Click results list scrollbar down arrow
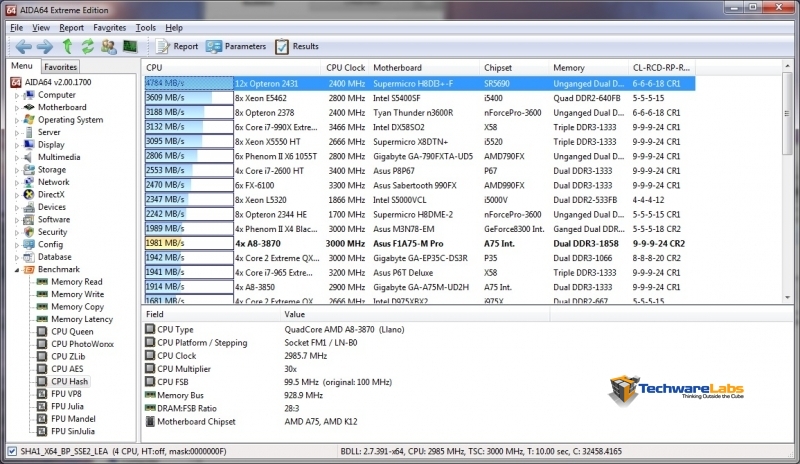The image size is (800, 464). coord(787,298)
